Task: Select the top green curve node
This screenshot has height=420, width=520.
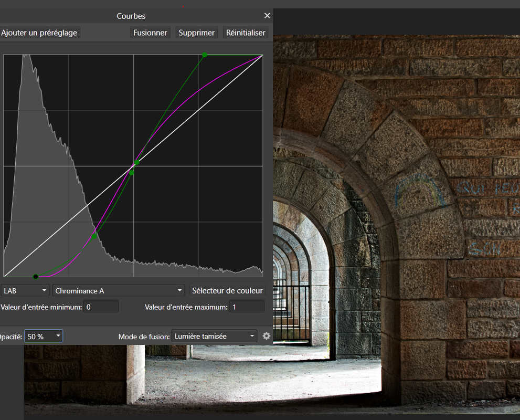Action: (x=205, y=55)
